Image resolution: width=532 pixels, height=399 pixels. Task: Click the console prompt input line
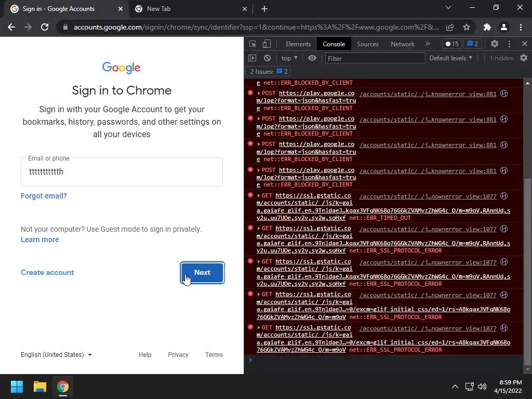(383, 360)
